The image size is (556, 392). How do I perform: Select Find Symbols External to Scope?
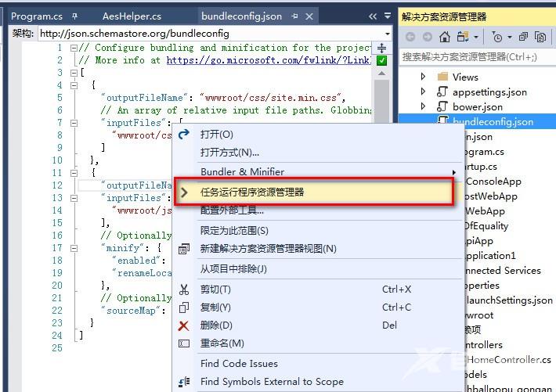click(272, 382)
